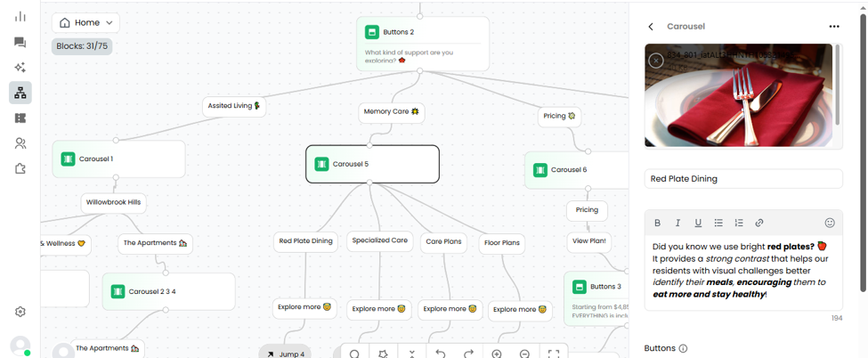The height and width of the screenshot is (358, 868).
Task: Select the Buttons 3 block
Action: pyautogui.click(x=596, y=298)
